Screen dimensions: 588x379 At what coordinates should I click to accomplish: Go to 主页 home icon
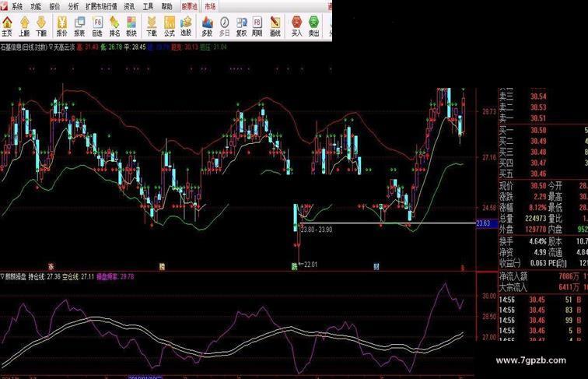click(7, 26)
